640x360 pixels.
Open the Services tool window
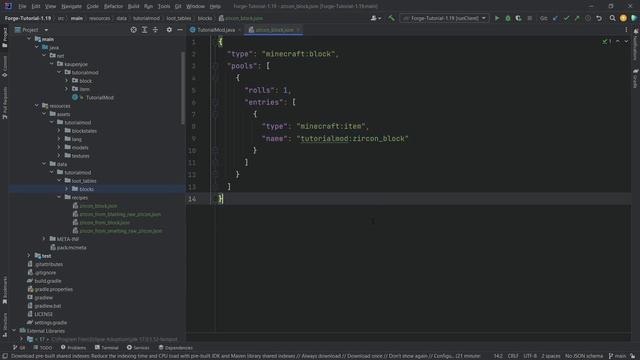point(138,348)
